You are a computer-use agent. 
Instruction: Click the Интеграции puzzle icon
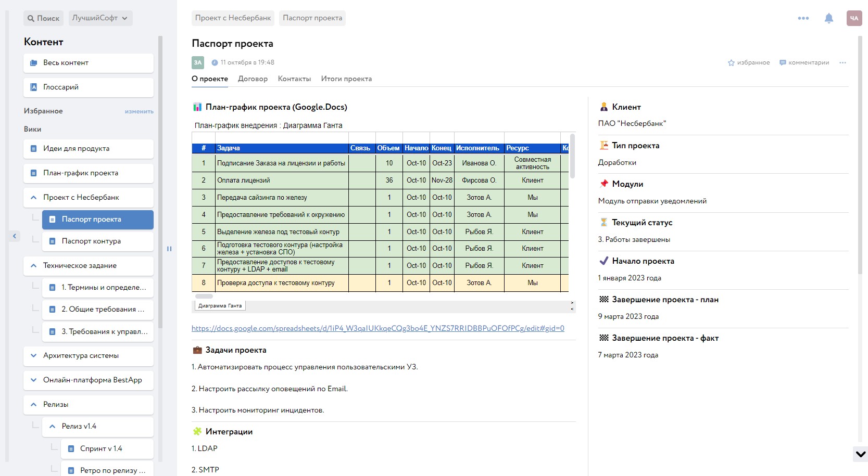click(197, 432)
